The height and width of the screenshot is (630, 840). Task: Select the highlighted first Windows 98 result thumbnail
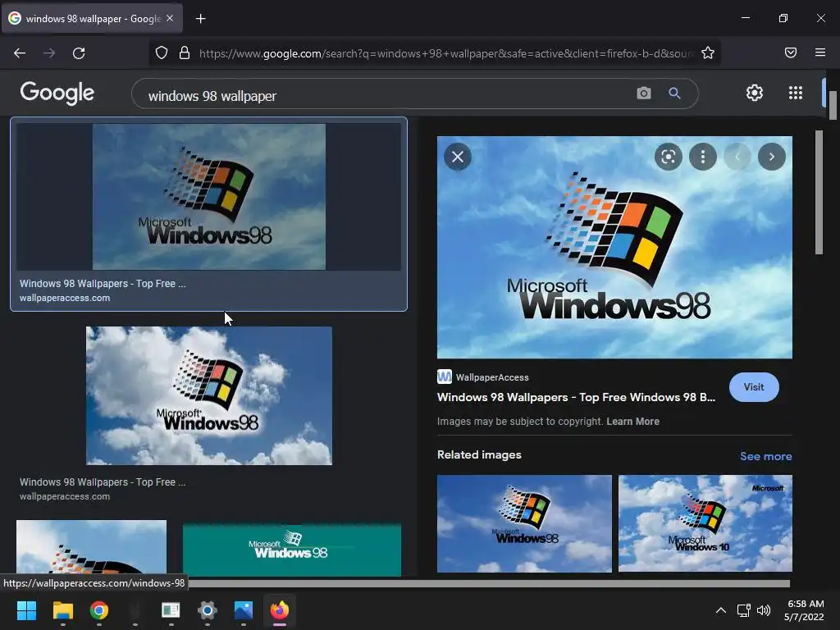pyautogui.click(x=208, y=197)
